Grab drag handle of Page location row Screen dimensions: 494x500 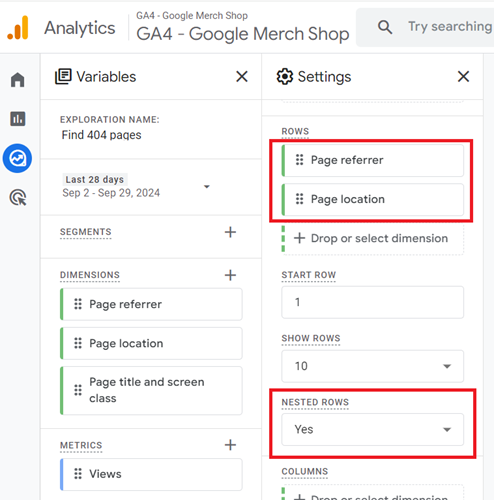pos(300,199)
